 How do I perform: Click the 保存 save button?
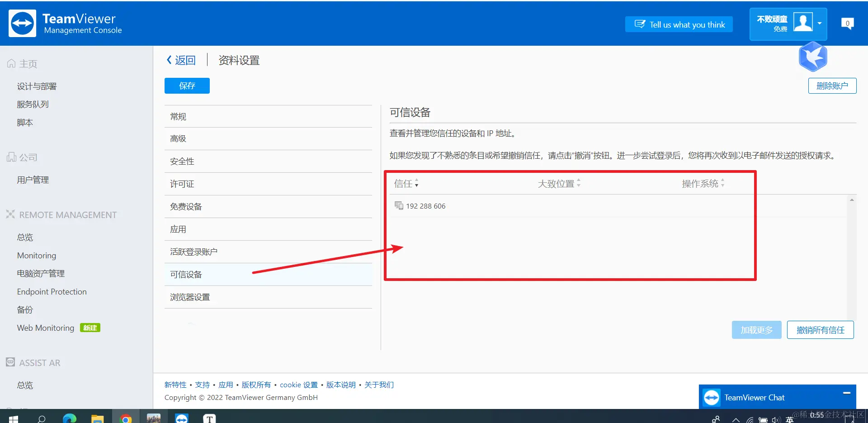pyautogui.click(x=187, y=86)
